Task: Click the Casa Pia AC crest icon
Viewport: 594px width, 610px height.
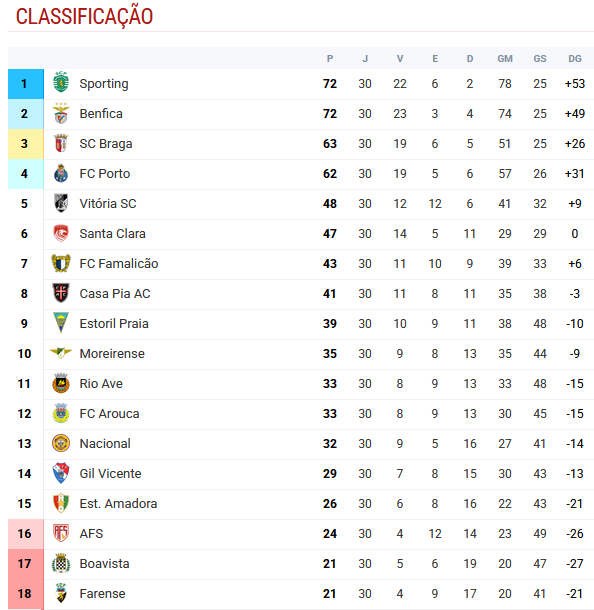Action: click(x=61, y=293)
